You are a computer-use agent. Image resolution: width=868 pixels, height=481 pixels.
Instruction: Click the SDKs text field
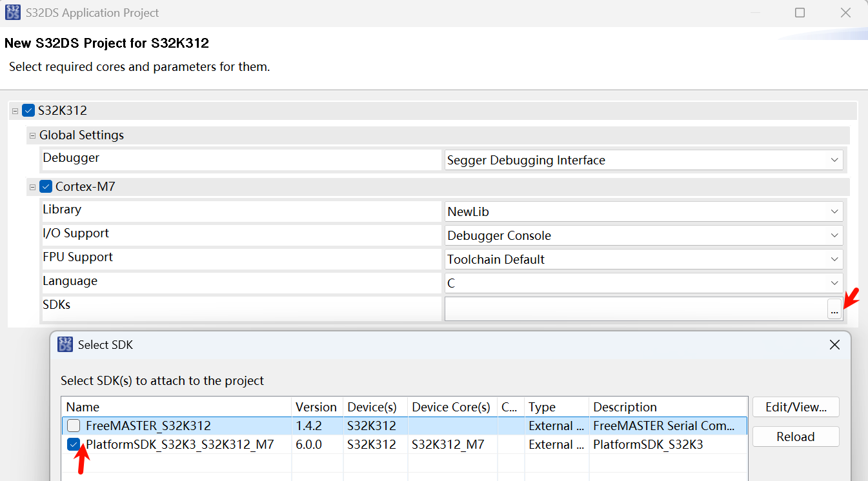(x=636, y=309)
